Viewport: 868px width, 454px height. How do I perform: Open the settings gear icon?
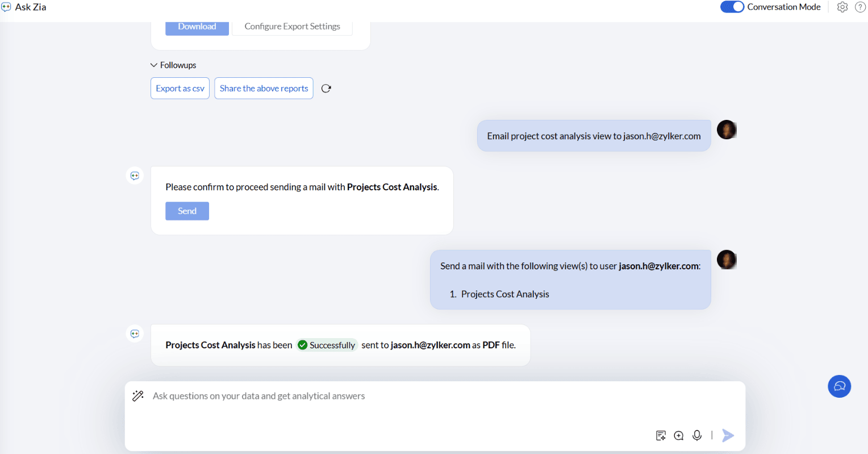tap(842, 7)
